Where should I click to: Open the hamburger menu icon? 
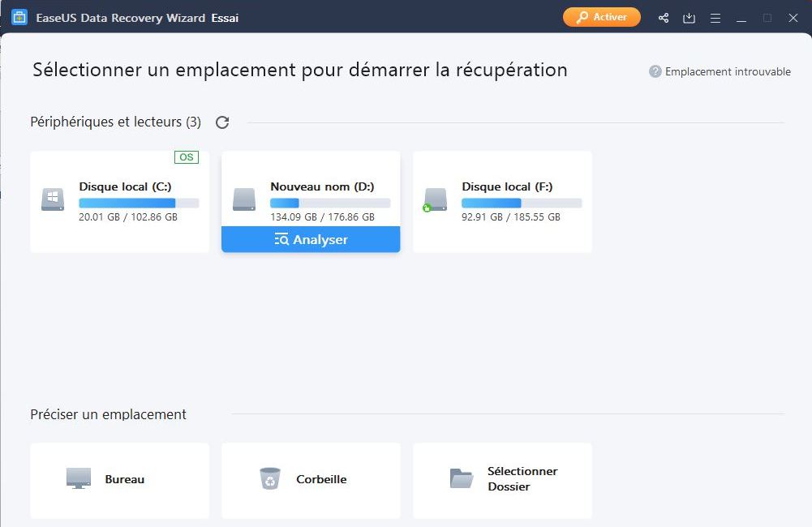pos(715,18)
